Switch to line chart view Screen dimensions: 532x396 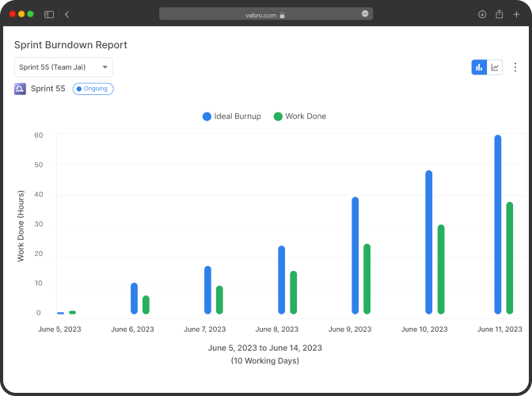coord(495,67)
